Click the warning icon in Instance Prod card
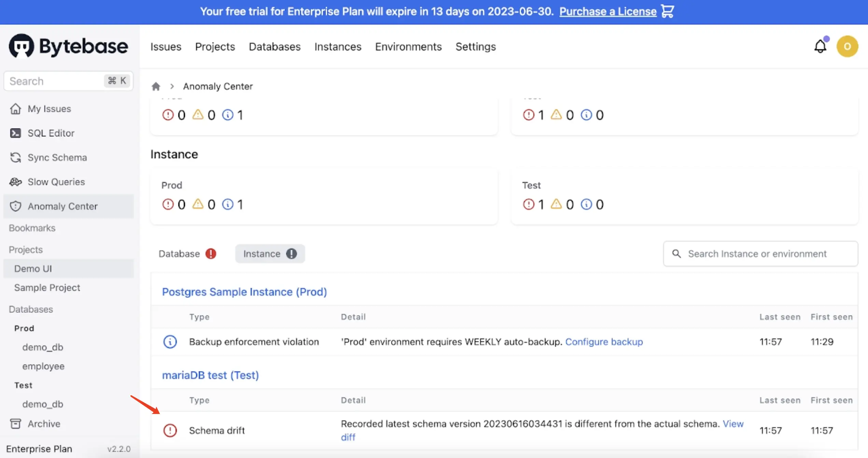868x458 pixels. pos(198,204)
